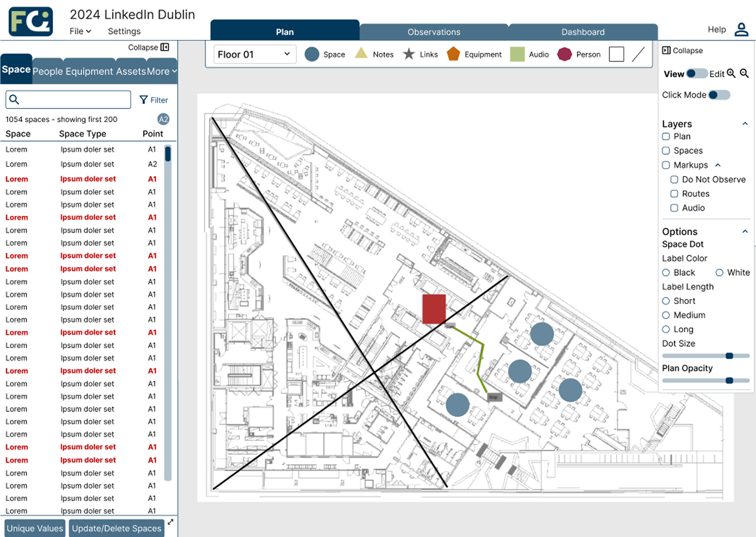Select the rectangle drawing tool
Image resolution: width=756 pixels, height=537 pixels.
[x=617, y=54]
